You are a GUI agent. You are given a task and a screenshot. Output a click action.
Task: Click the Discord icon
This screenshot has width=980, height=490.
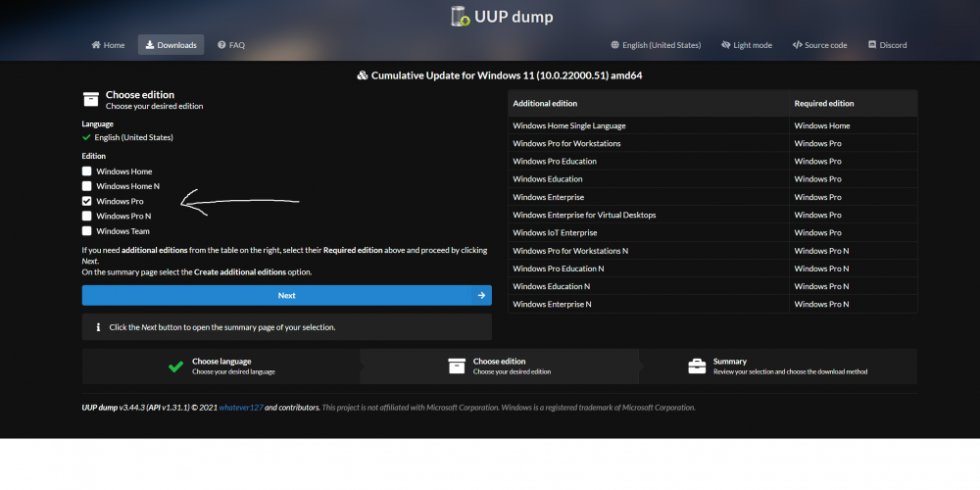coord(872,45)
